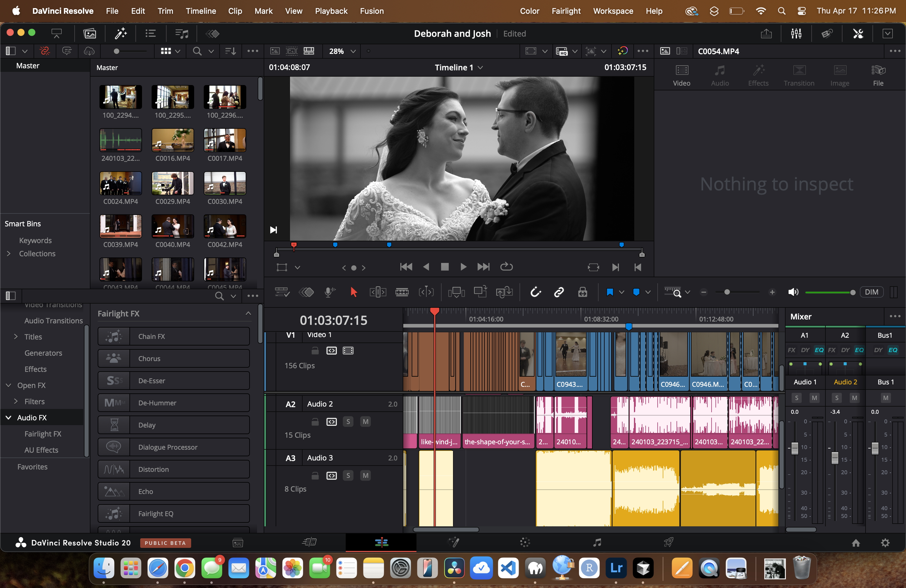This screenshot has width=906, height=588.
Task: Select the Dialogue Processor effect
Action: (x=173, y=447)
